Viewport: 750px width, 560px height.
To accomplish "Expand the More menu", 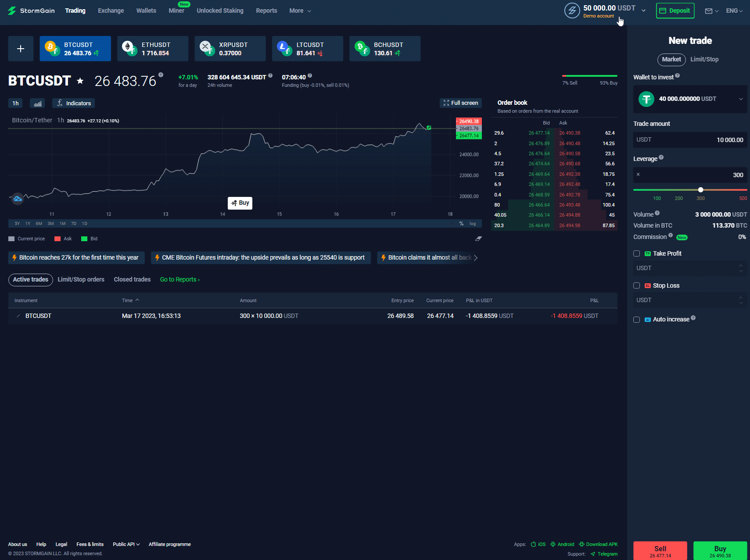I will tap(300, 11).
